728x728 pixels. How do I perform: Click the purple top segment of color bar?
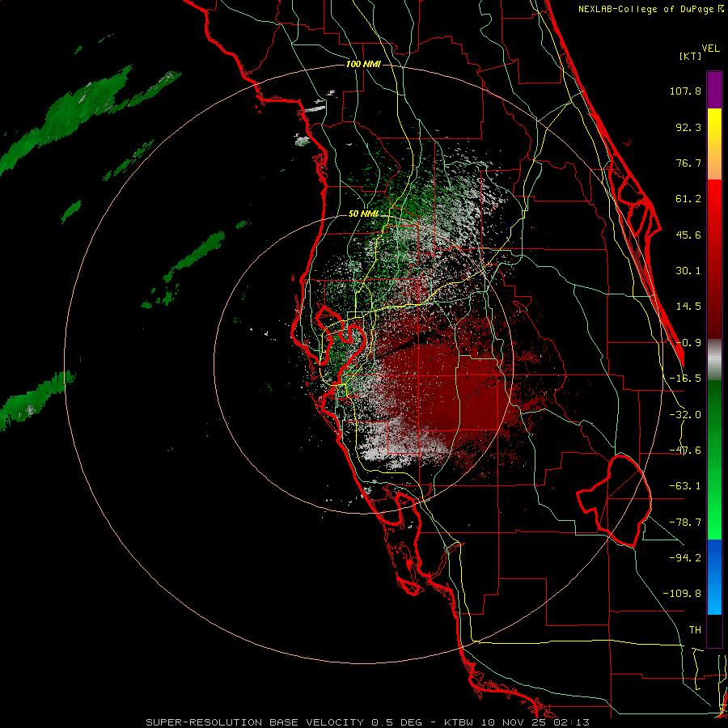[x=714, y=90]
